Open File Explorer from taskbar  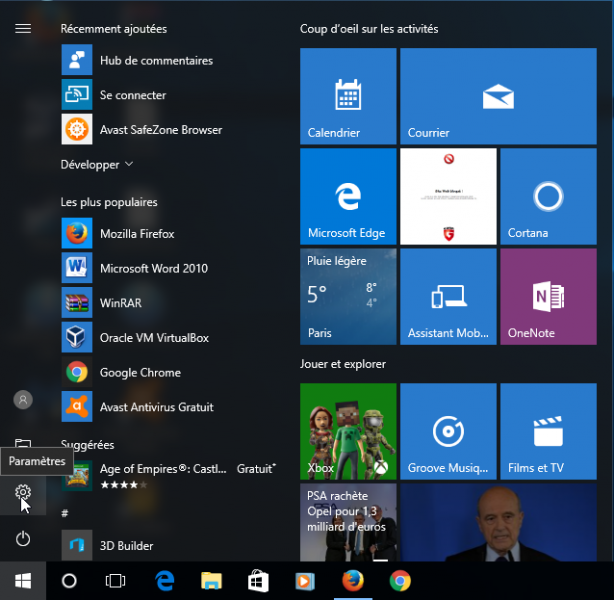pos(211,580)
